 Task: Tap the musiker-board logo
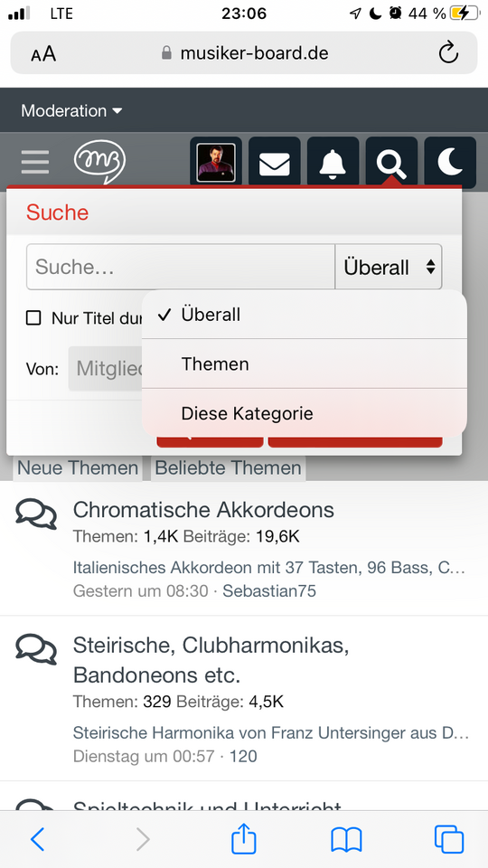(x=99, y=162)
